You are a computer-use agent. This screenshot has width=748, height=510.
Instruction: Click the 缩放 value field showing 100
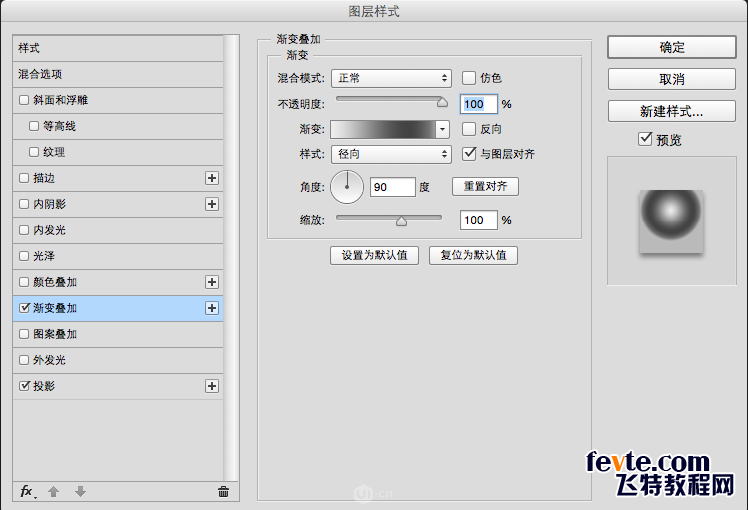[478, 220]
